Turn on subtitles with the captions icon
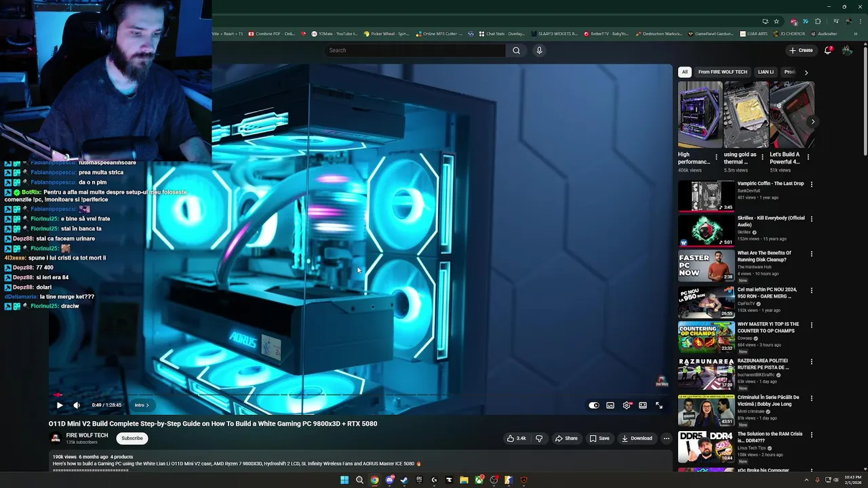Screen dimensions: 868x488 pos(610,405)
